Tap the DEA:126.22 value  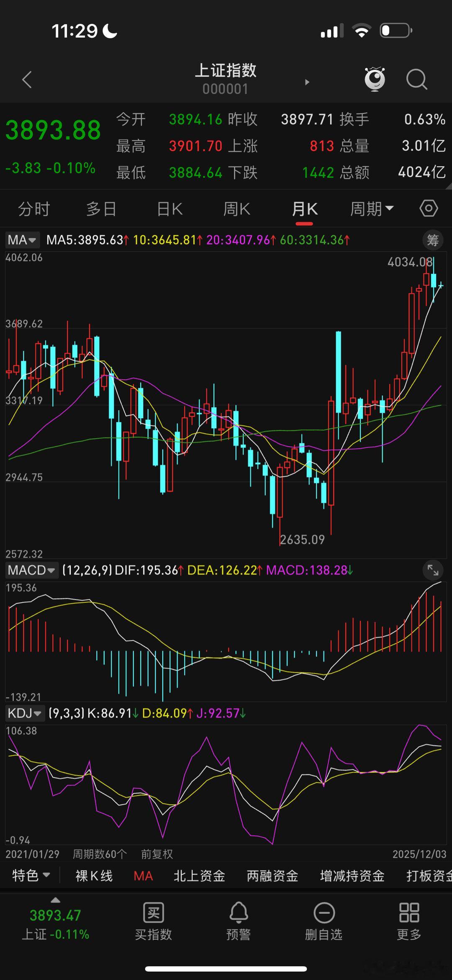coord(225,570)
